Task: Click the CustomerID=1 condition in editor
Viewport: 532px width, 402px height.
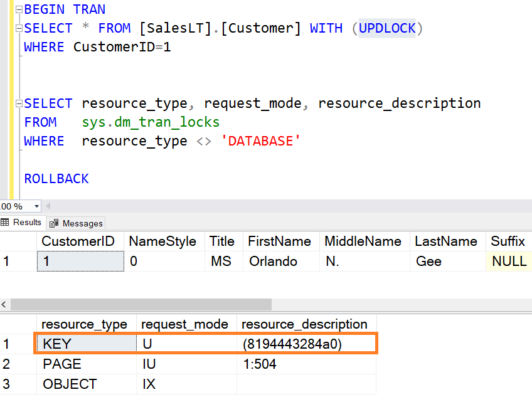Action: (122, 47)
